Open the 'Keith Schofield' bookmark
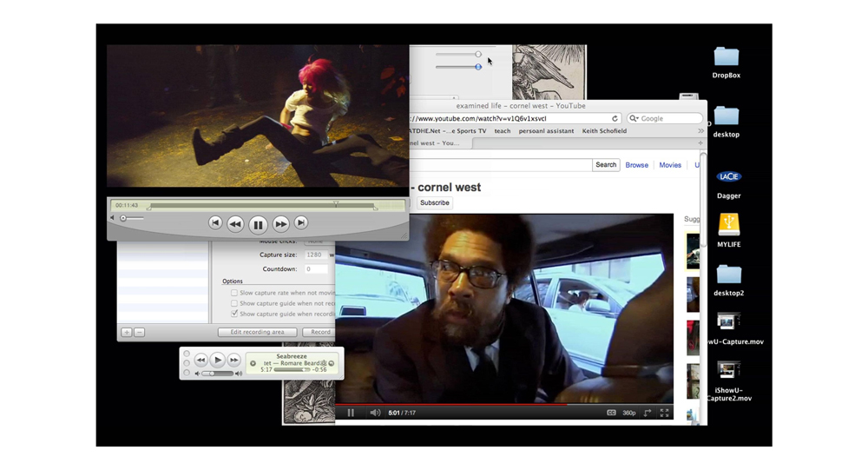Viewport: 868px width, 470px height. [604, 131]
